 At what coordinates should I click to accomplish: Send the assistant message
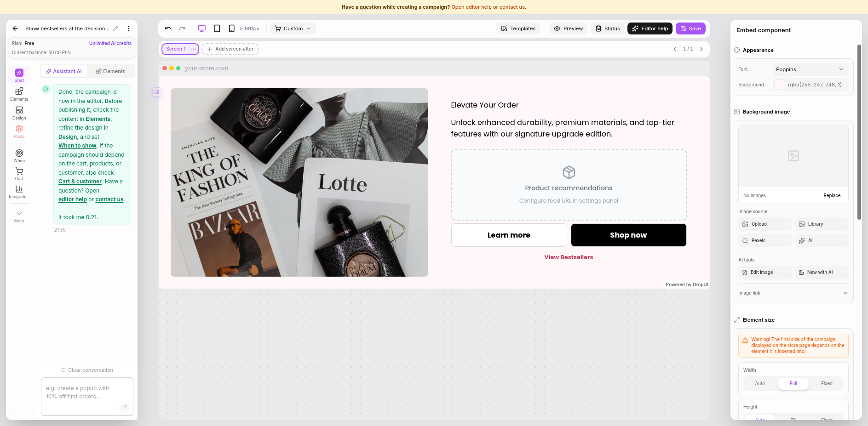[125, 407]
